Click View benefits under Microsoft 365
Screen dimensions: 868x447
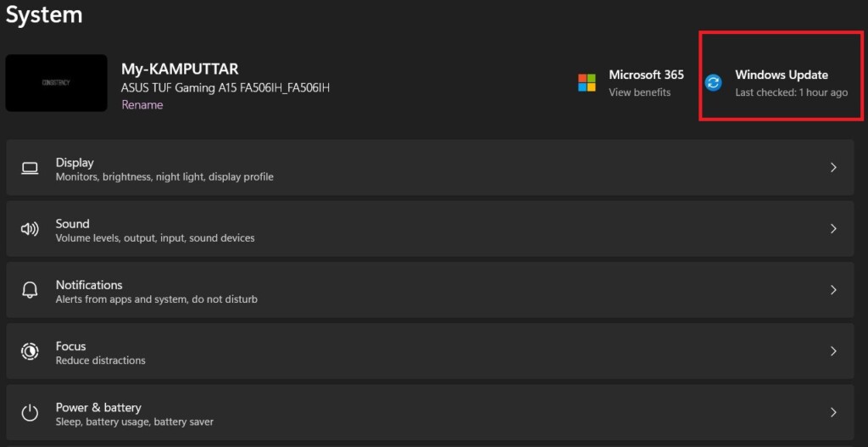point(639,92)
